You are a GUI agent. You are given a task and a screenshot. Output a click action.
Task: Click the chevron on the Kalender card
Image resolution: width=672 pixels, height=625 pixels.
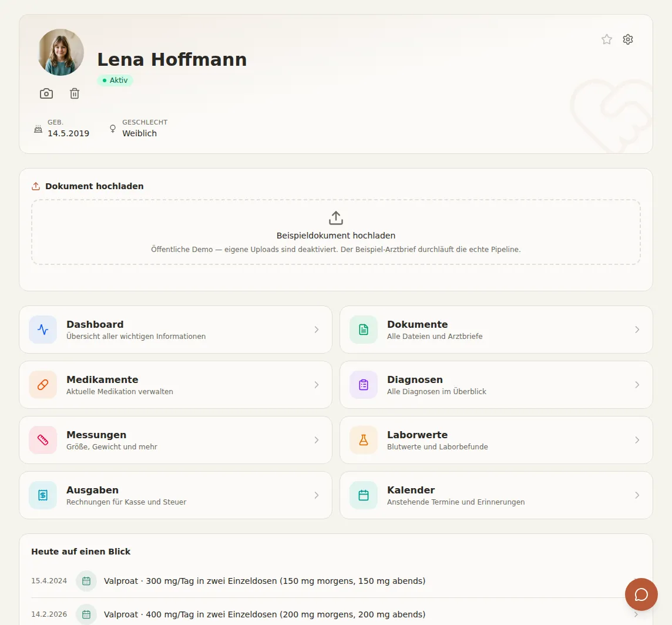pos(637,496)
